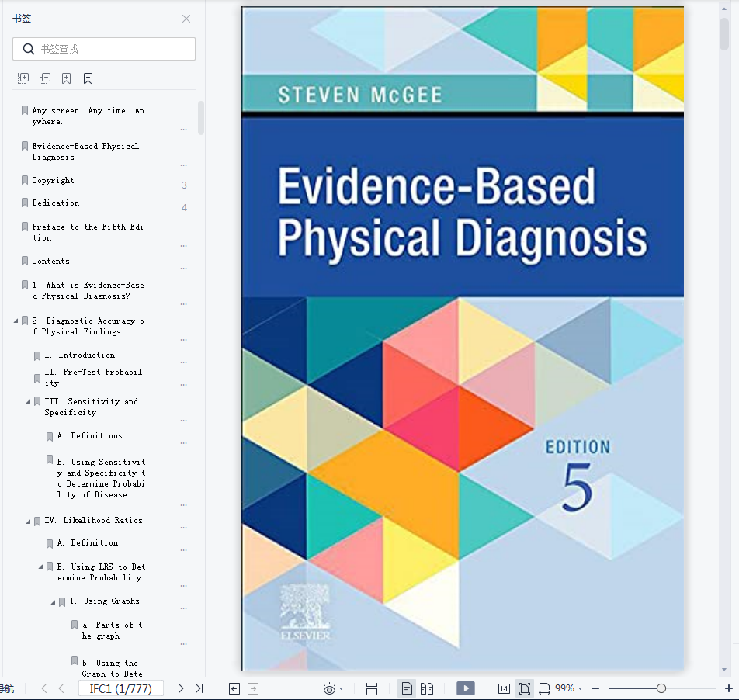Open the 99% zoom level dropdown
This screenshot has width=739, height=700.
tap(580, 688)
